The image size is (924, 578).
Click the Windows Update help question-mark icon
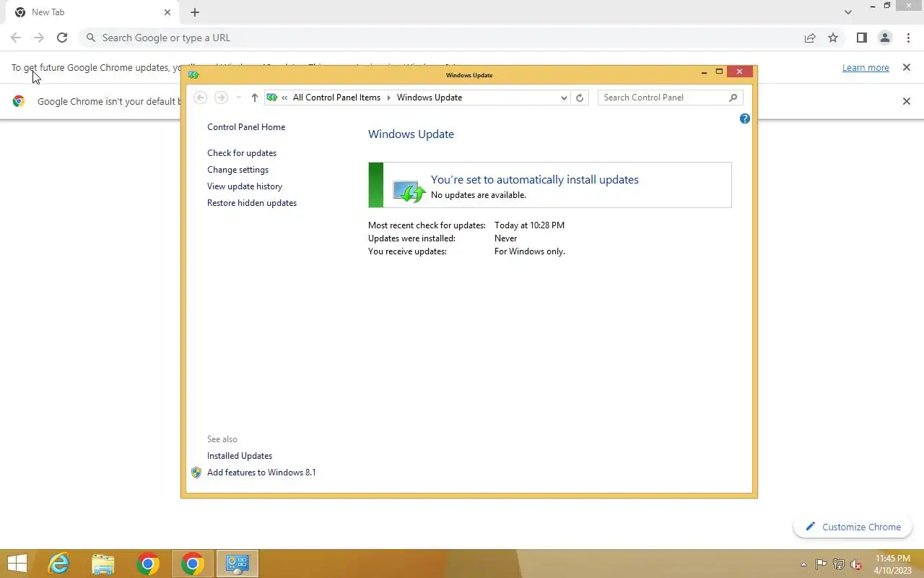point(745,118)
